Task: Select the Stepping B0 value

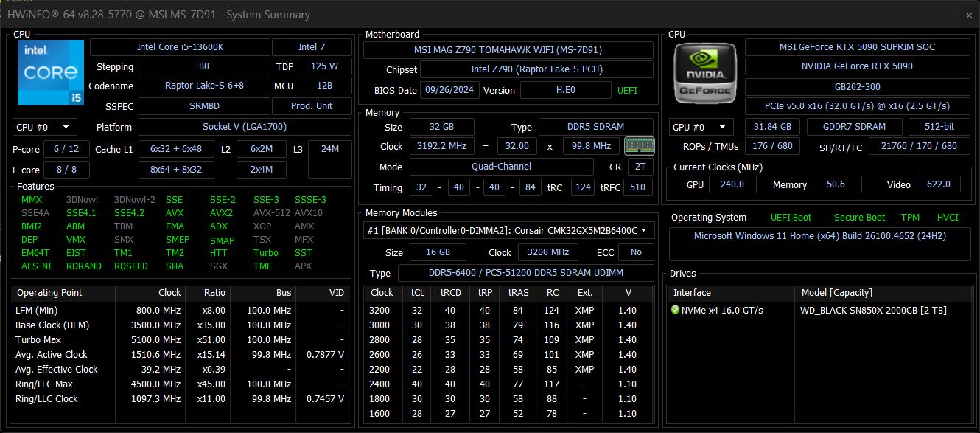Action: point(203,66)
